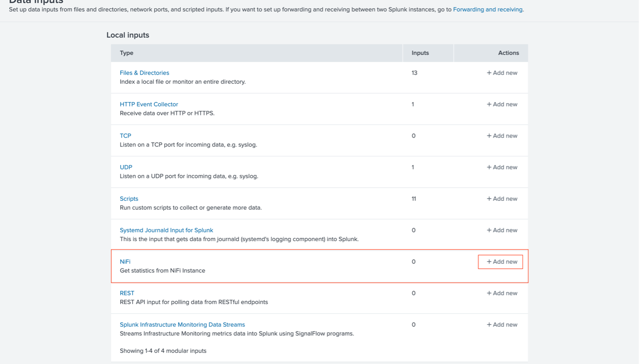Click 'Listen on a TCP port' description
Screen dimensions: 640x364
188,145
